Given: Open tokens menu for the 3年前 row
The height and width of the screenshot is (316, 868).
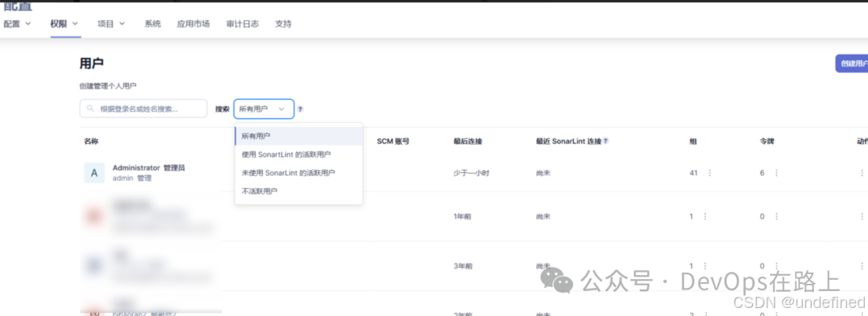Looking at the screenshot, I should [776, 266].
